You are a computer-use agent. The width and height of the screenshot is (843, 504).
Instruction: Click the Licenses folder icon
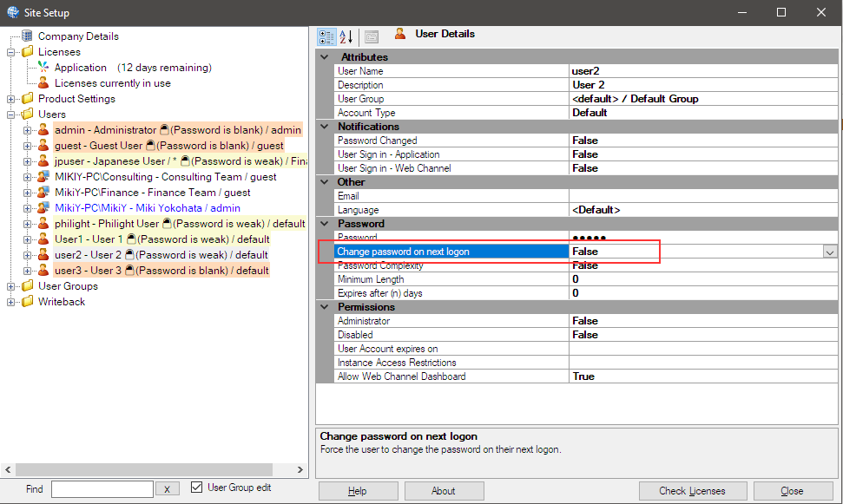point(28,51)
